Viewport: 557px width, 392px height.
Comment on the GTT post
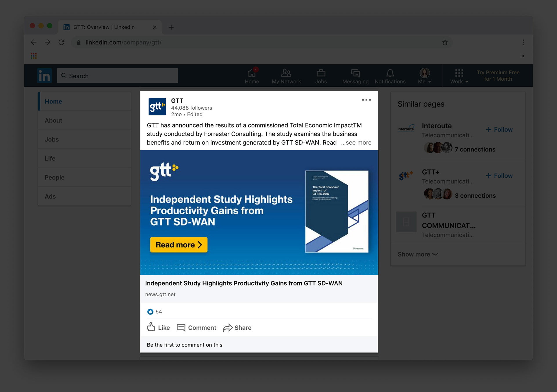pos(196,328)
